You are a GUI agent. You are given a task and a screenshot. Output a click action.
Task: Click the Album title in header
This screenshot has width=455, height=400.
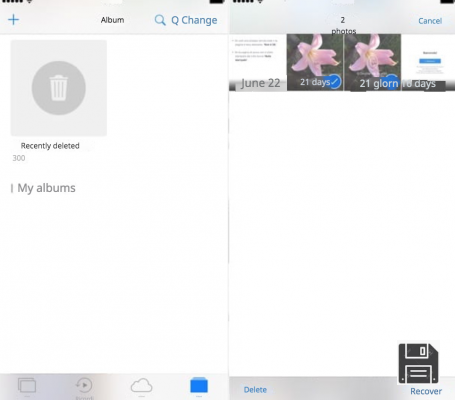click(x=113, y=20)
